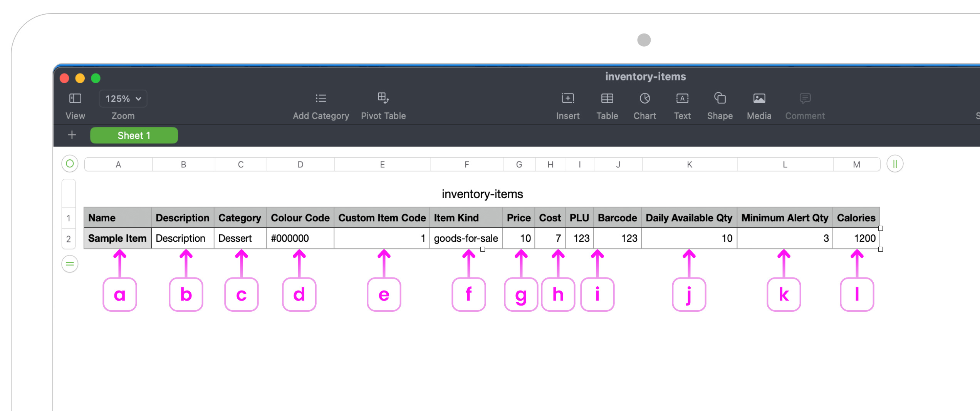
Task: Switch to the Sheet 1 tab
Action: coord(134,135)
